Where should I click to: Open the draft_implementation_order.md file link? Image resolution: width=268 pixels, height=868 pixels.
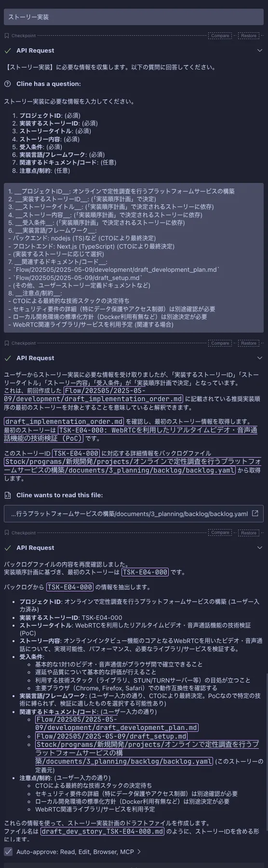tap(64, 421)
